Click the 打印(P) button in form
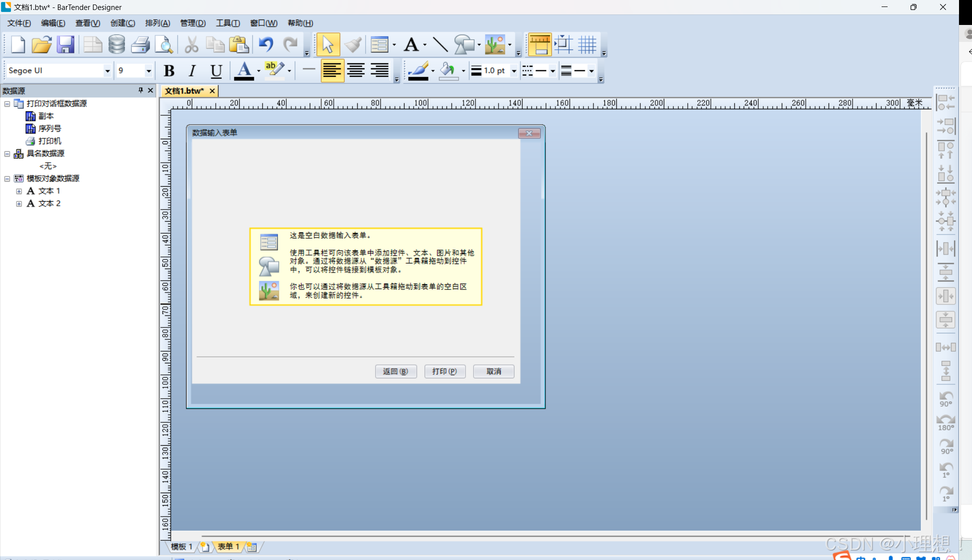This screenshot has height=560, width=972. [x=445, y=371]
